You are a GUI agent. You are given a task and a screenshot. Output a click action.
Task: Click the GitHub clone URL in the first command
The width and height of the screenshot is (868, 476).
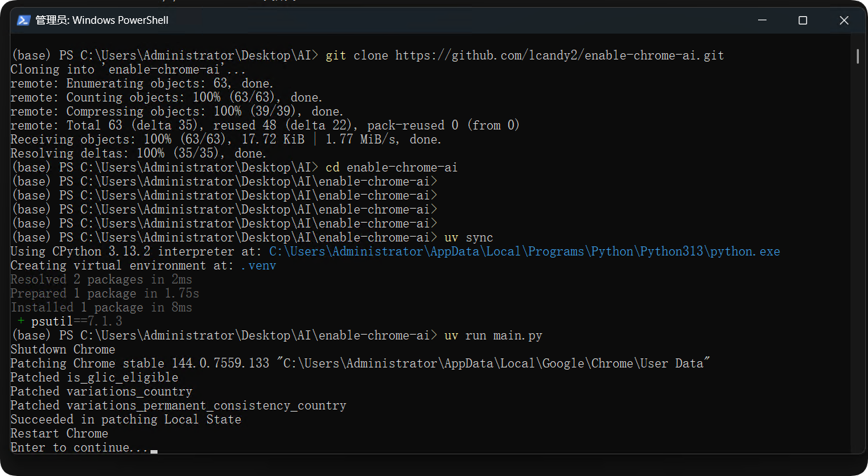(x=559, y=55)
